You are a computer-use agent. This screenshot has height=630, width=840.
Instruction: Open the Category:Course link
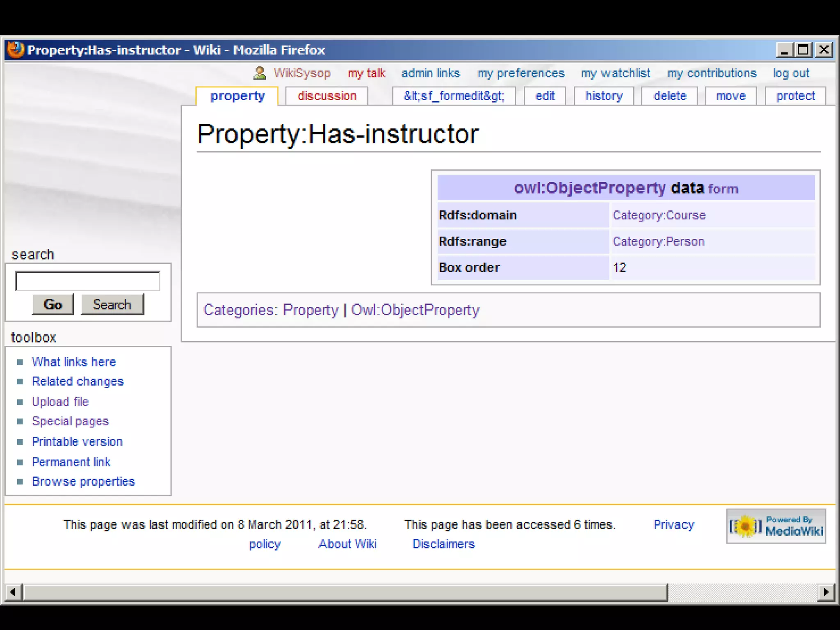click(x=659, y=215)
